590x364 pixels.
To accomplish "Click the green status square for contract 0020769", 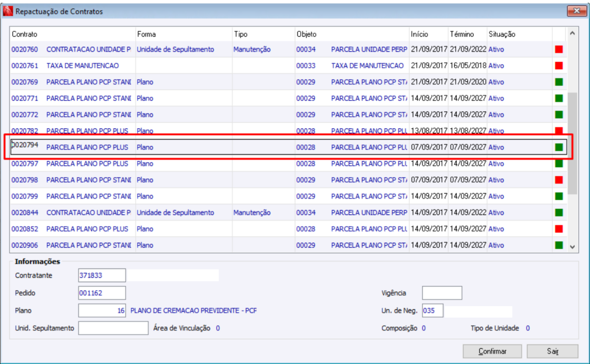I will (x=559, y=82).
